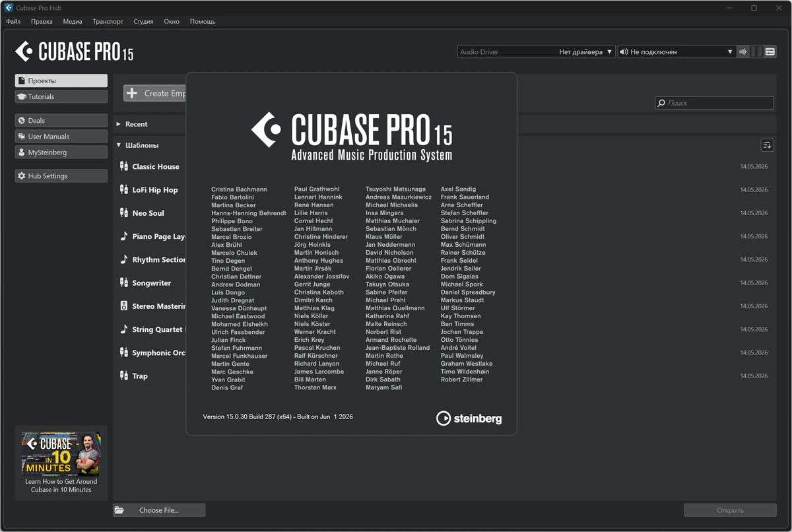The height and width of the screenshot is (532, 792).
Task: Click the date in the Trap row
Action: [754, 376]
